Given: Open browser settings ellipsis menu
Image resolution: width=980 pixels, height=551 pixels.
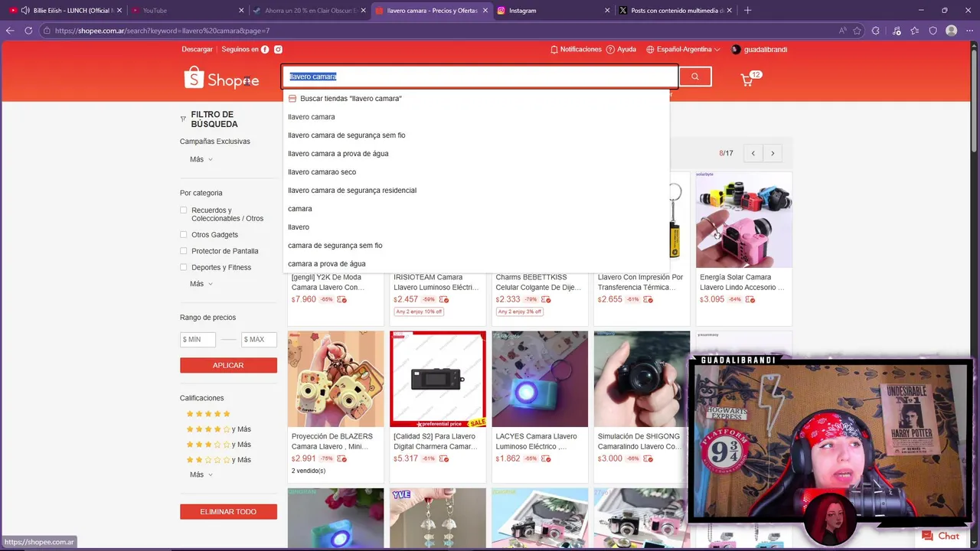Looking at the screenshot, I should [x=970, y=31].
